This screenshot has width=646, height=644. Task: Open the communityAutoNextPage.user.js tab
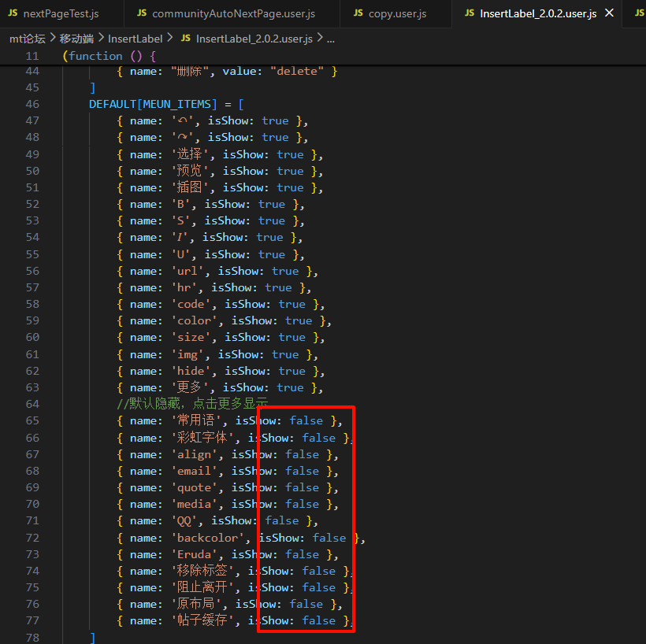[x=233, y=13]
